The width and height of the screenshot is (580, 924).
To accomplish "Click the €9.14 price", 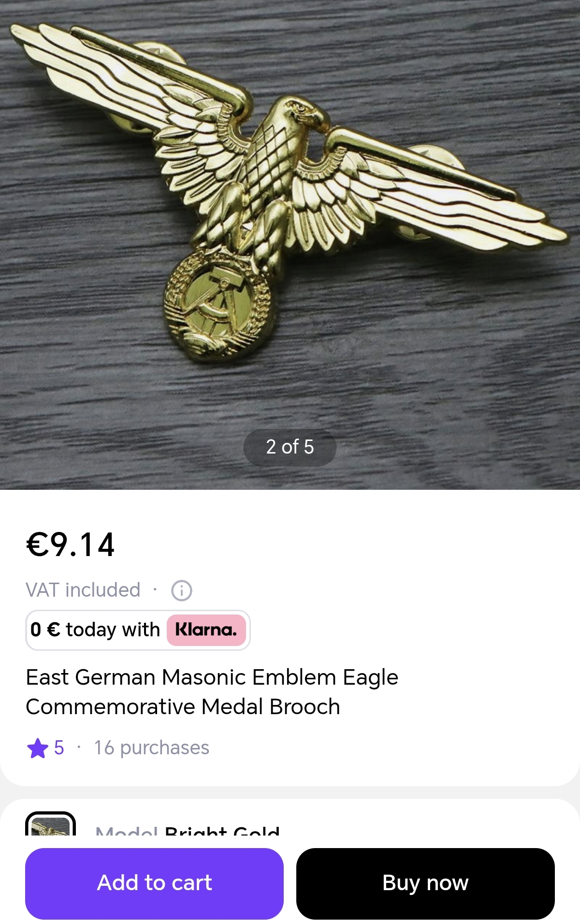I will tap(71, 545).
